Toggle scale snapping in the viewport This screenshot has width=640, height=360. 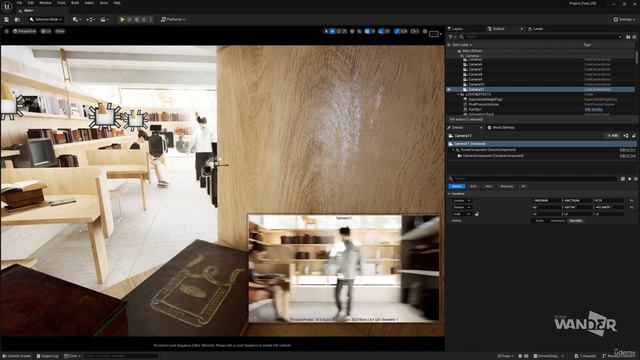(x=397, y=31)
